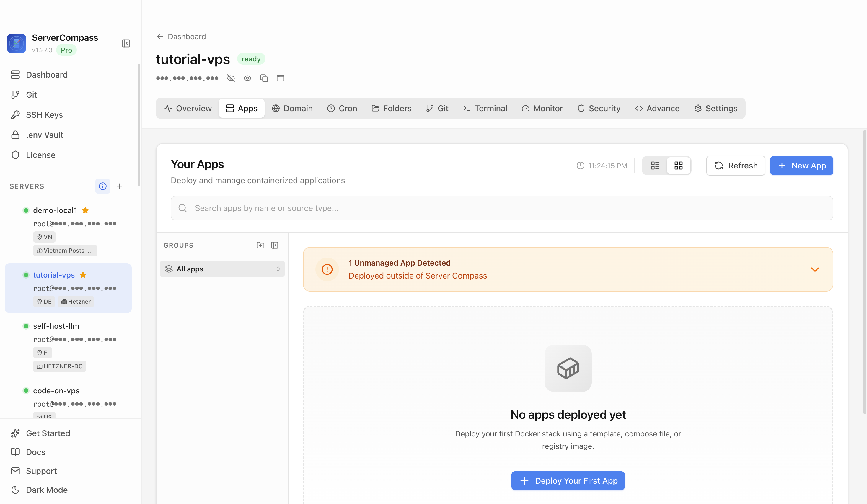Switch to the Security tab
This screenshot has height=504, width=867.
click(599, 108)
